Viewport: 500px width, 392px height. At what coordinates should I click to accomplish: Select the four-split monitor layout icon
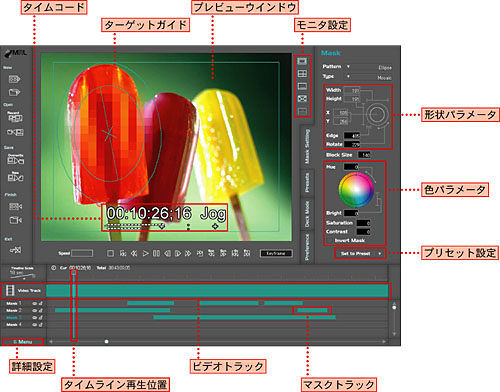click(302, 74)
